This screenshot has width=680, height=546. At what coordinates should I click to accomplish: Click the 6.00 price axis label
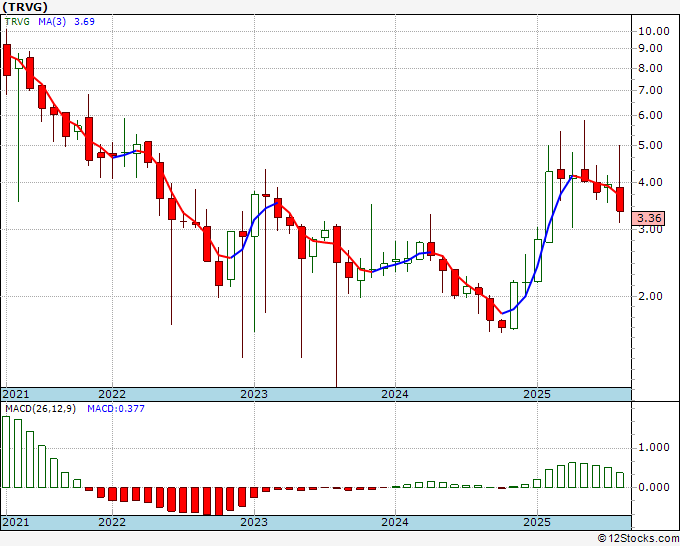tap(650, 116)
